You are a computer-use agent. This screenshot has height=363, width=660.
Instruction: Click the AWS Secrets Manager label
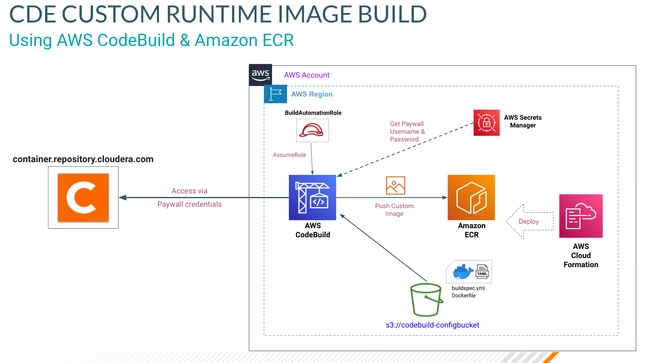(x=522, y=121)
